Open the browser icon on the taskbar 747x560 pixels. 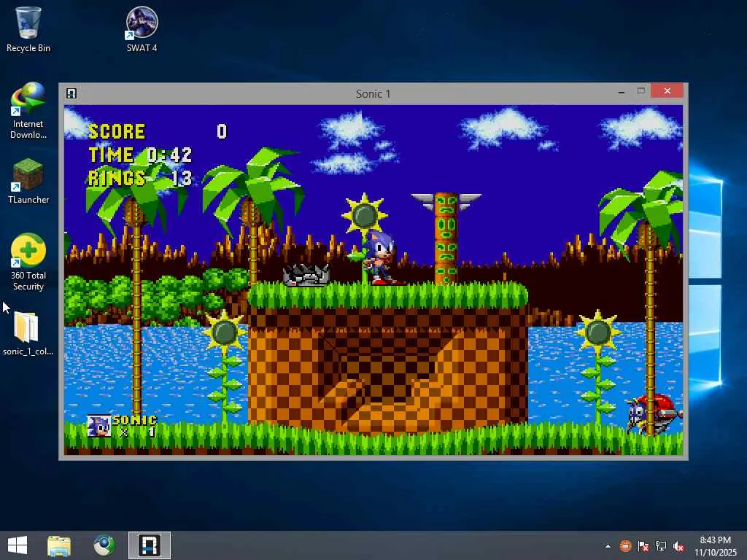(104, 545)
